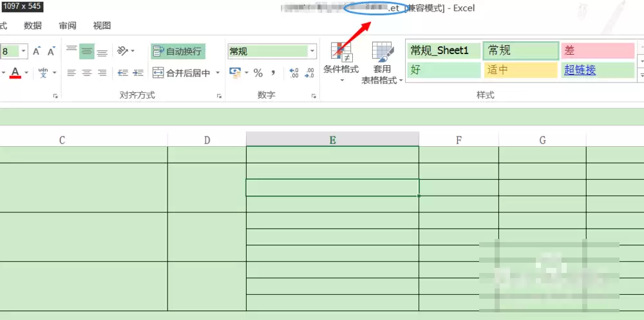
Task: Click the text orientation icon
Action: (122, 51)
